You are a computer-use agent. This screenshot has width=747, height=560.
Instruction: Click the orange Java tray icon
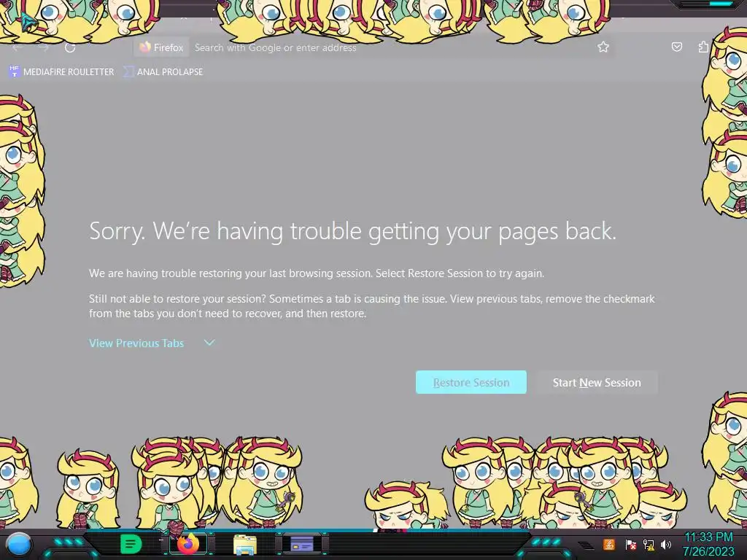point(609,544)
